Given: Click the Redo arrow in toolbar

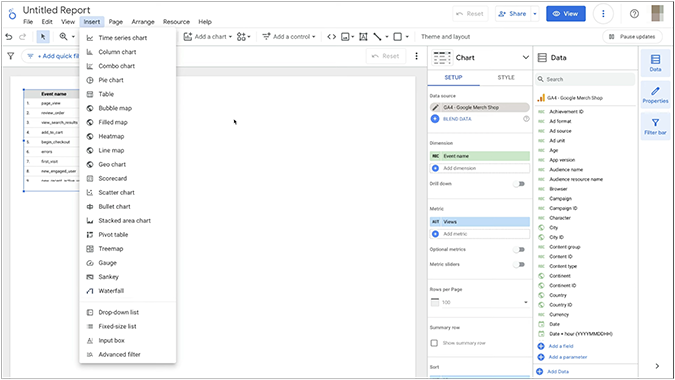Looking at the screenshot, I should [22, 37].
